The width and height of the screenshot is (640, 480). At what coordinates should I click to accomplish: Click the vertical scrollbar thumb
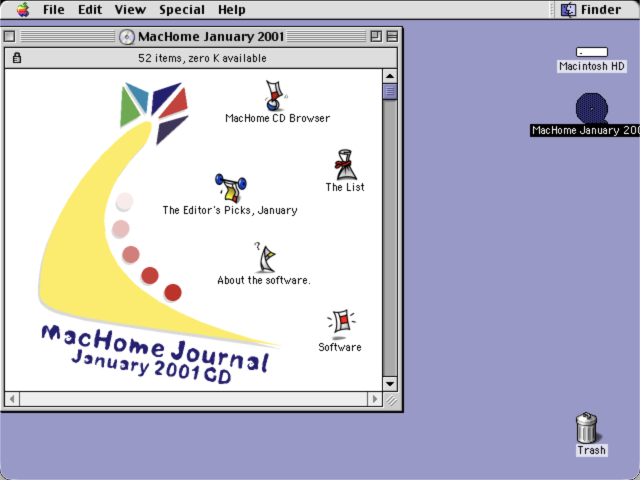click(390, 91)
